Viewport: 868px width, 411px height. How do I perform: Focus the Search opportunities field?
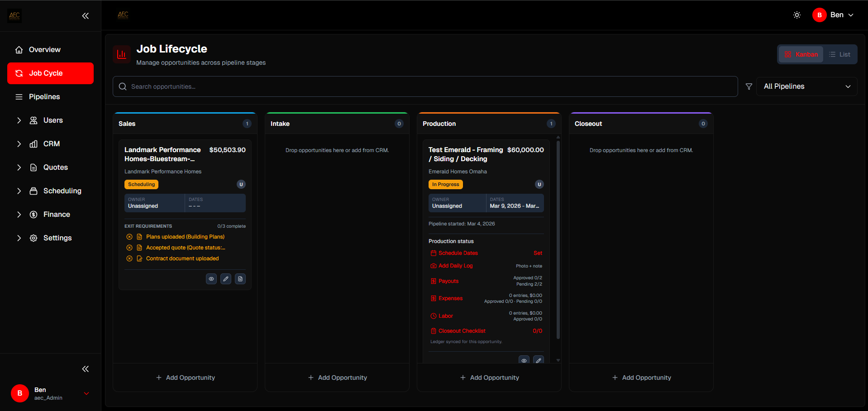pos(425,86)
